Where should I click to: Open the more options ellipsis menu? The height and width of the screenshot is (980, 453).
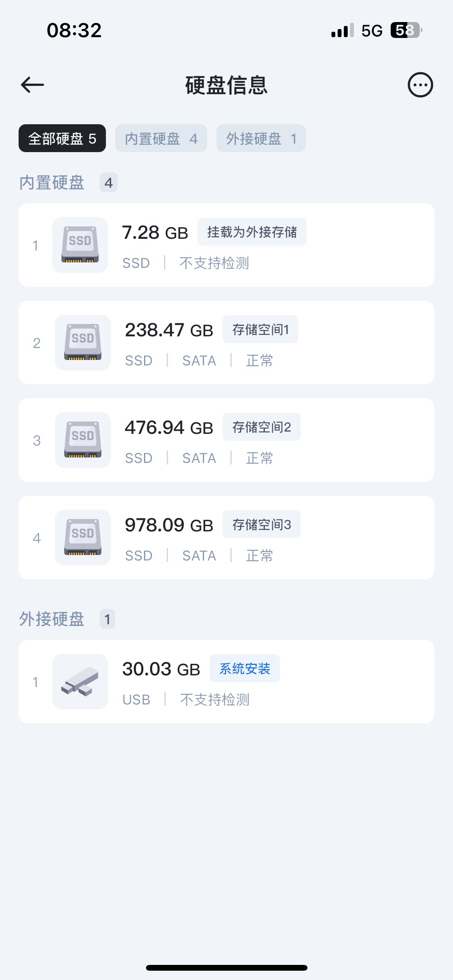tap(420, 85)
